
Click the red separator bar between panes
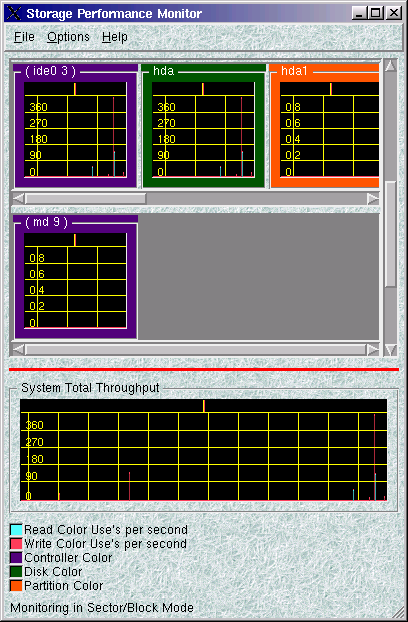point(204,370)
